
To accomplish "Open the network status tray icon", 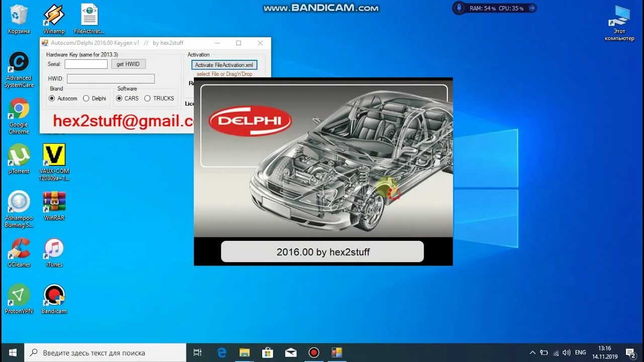I will point(555,352).
